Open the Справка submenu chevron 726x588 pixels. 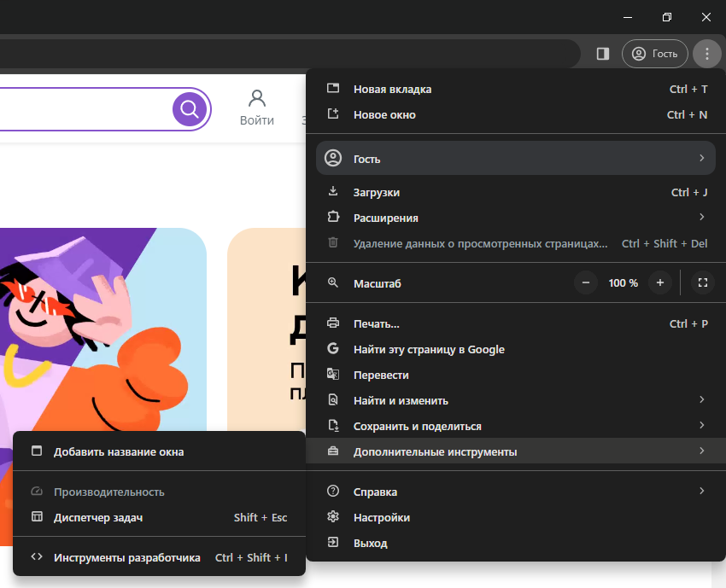(x=702, y=491)
